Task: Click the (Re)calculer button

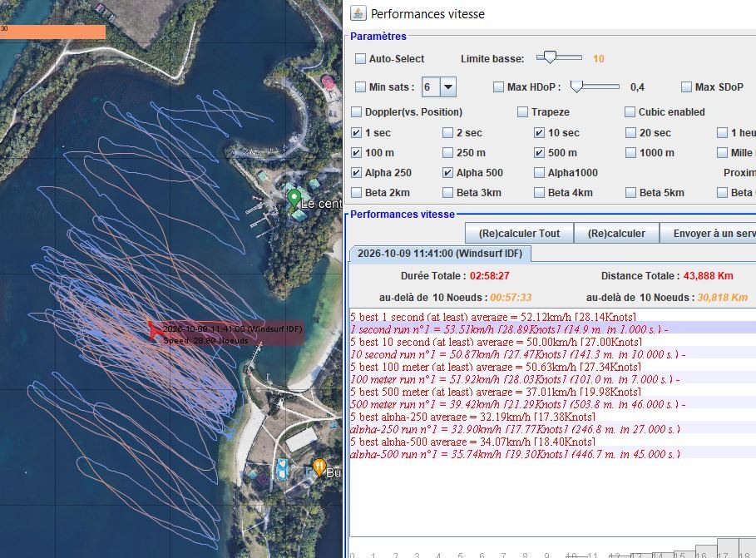Action: click(x=616, y=234)
